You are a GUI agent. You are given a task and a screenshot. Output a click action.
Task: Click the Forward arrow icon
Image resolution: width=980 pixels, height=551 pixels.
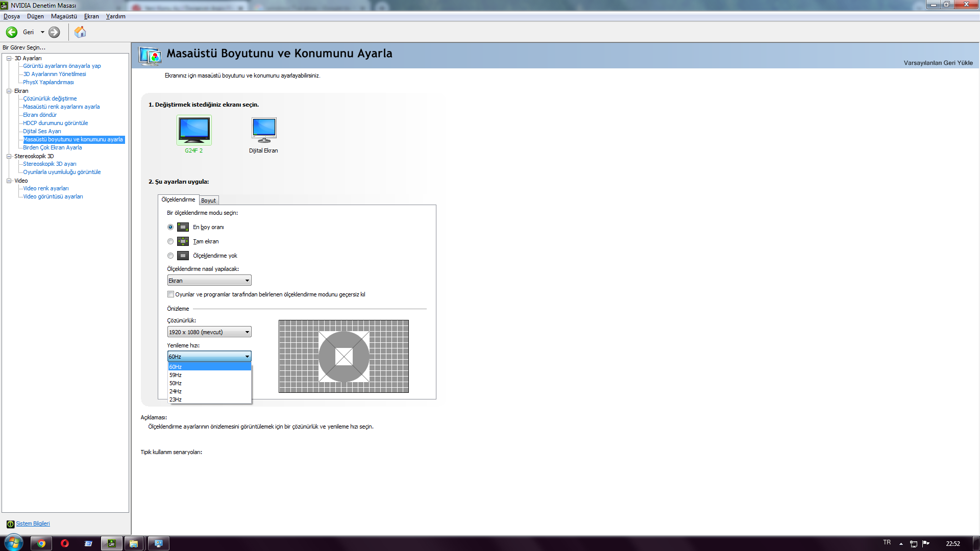(54, 32)
